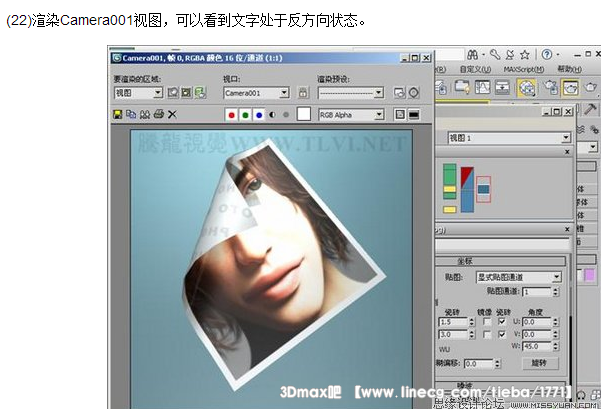Click map channel spinner arrows
601x409 pixels.
click(x=556, y=292)
